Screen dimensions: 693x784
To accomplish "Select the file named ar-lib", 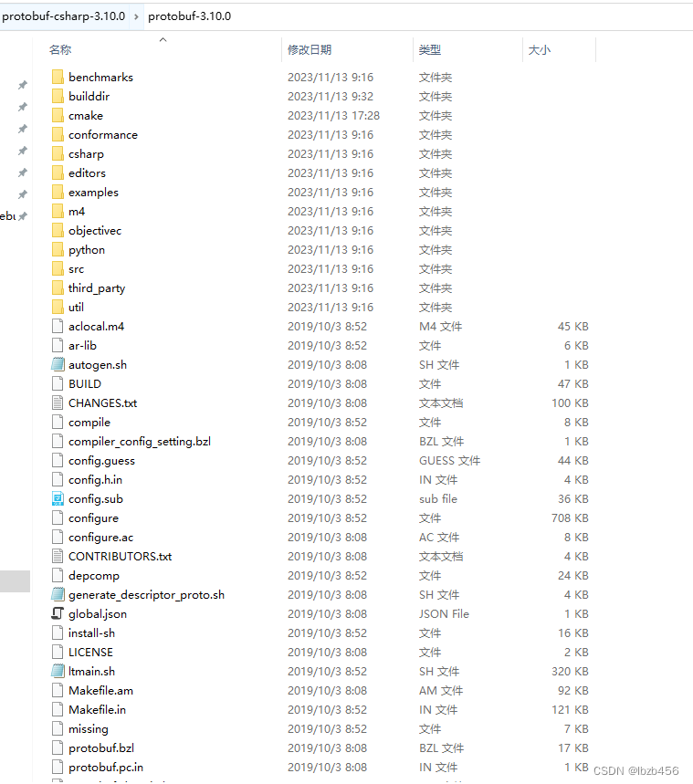I will (82, 346).
